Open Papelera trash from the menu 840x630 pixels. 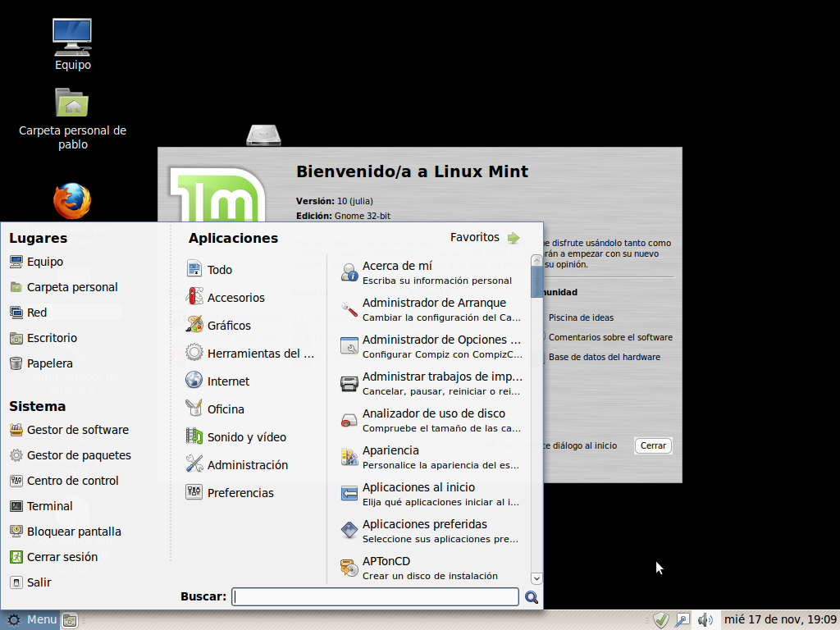41,363
